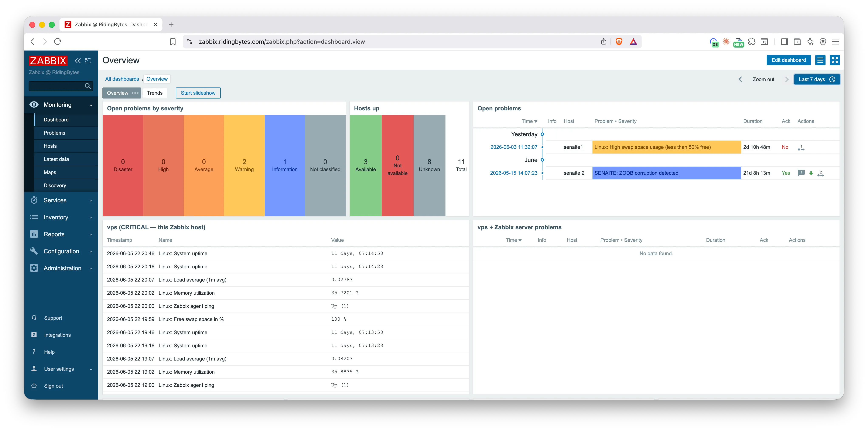Open a new browser tab with plus
The width and height of the screenshot is (868, 431).
tap(171, 25)
